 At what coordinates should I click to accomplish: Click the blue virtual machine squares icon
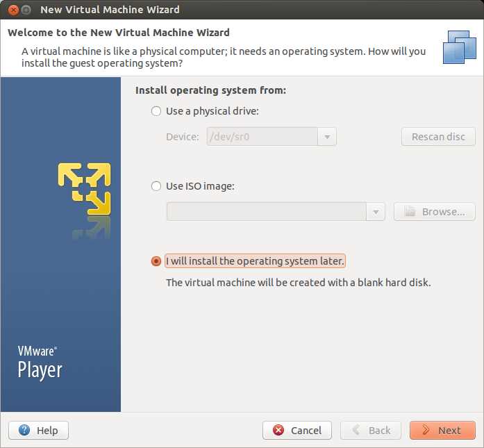click(x=459, y=47)
